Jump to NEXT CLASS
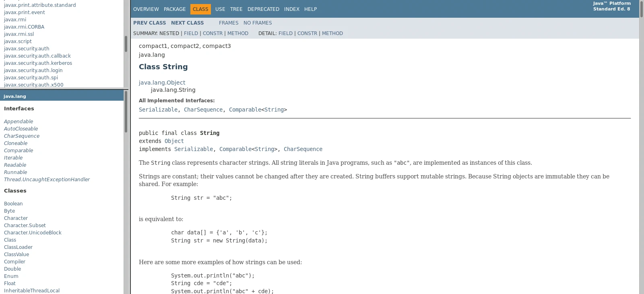 coord(187,23)
